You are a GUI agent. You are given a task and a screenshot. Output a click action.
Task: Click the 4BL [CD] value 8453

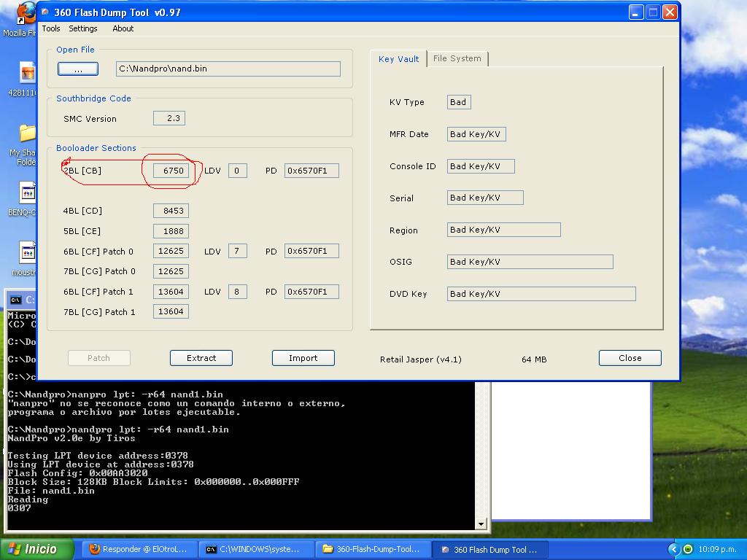pos(171,211)
